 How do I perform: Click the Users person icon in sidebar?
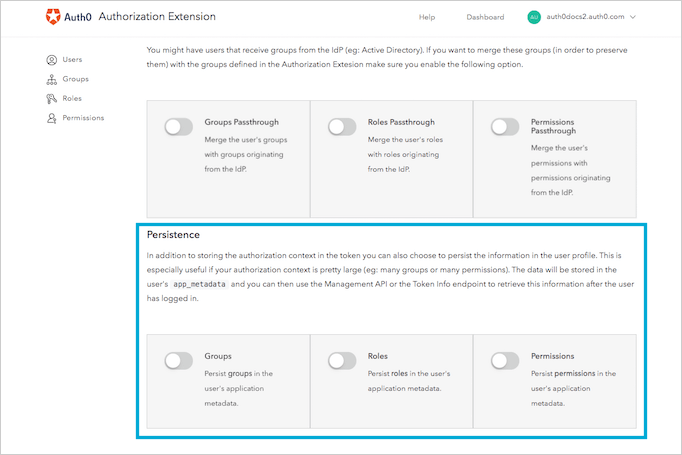(x=52, y=60)
